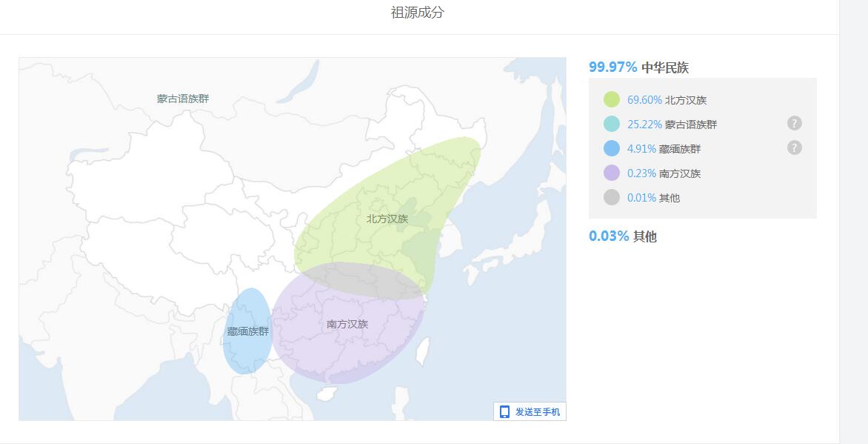Click the 0.03% 其他 heading
Screen dimensions: 868x444
[x=623, y=236]
